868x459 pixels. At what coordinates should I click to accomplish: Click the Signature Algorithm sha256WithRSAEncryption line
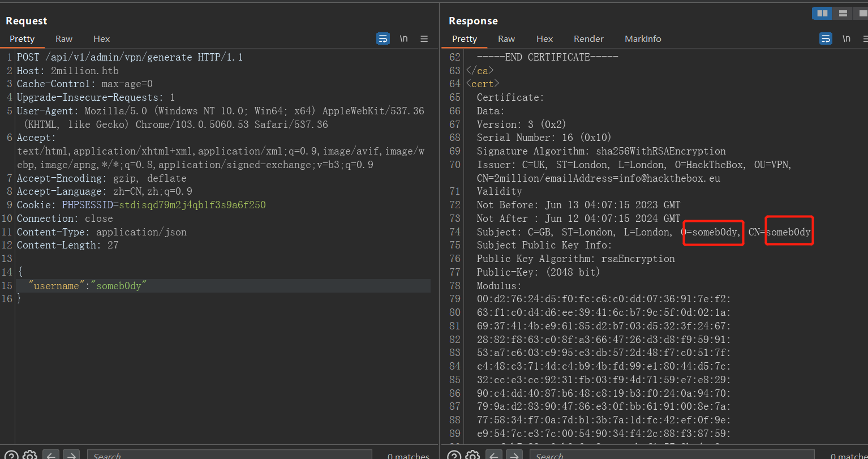(601, 151)
